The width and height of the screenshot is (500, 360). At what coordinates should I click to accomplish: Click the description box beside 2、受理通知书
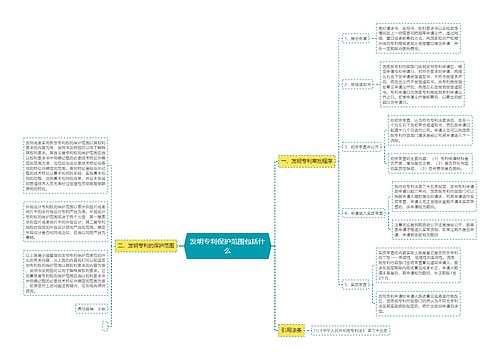[422, 84]
